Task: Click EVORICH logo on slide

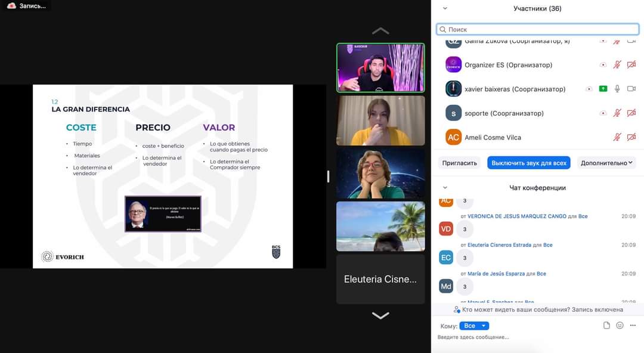Action: [63, 257]
